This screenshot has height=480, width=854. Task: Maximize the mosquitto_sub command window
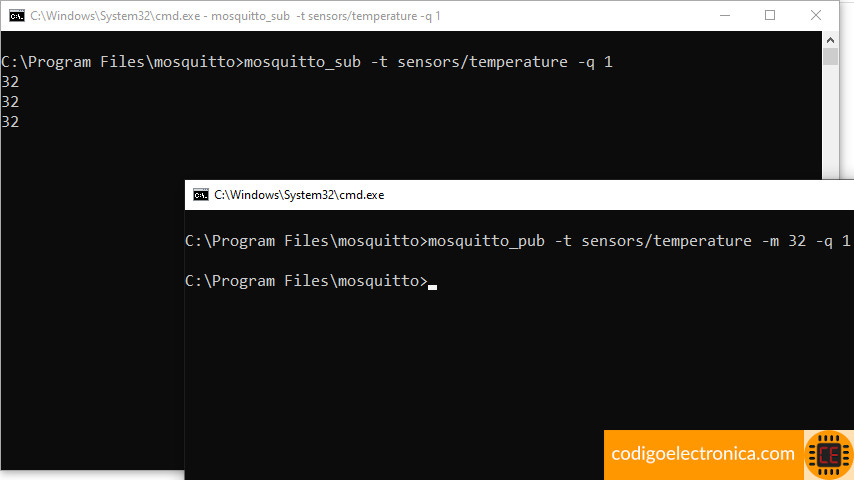click(770, 16)
